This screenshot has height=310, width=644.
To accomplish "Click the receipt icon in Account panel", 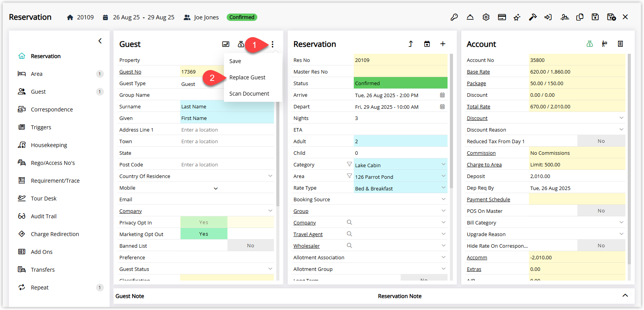I will tap(620, 44).
